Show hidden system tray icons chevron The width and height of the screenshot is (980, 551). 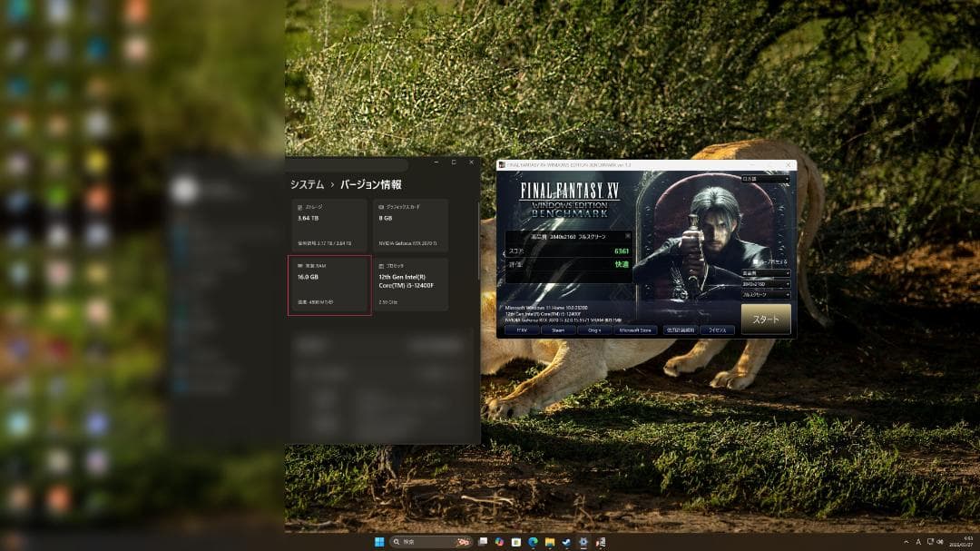906,542
